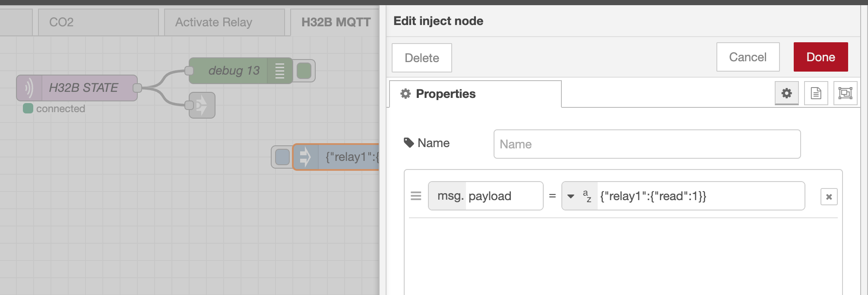Screen dimensions: 868x295
Task: Click into the Name input field
Action: pyautogui.click(x=646, y=144)
